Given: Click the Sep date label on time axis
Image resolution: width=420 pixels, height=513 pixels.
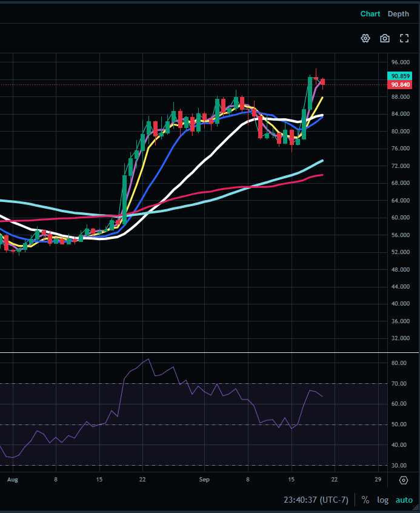Looking at the screenshot, I should click(204, 479).
